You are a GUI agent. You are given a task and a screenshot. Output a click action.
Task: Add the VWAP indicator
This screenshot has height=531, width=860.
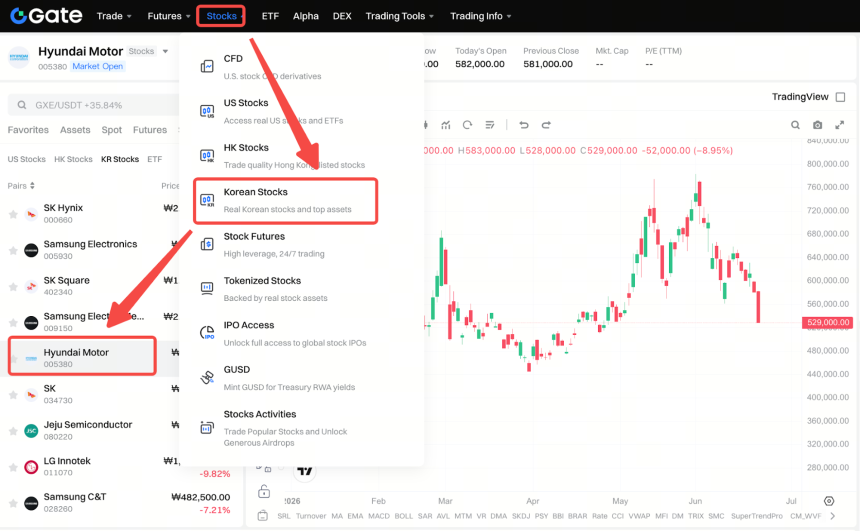639,516
